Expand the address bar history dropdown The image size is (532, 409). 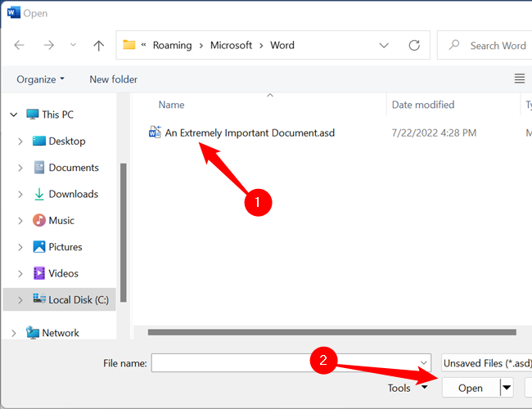pos(384,45)
